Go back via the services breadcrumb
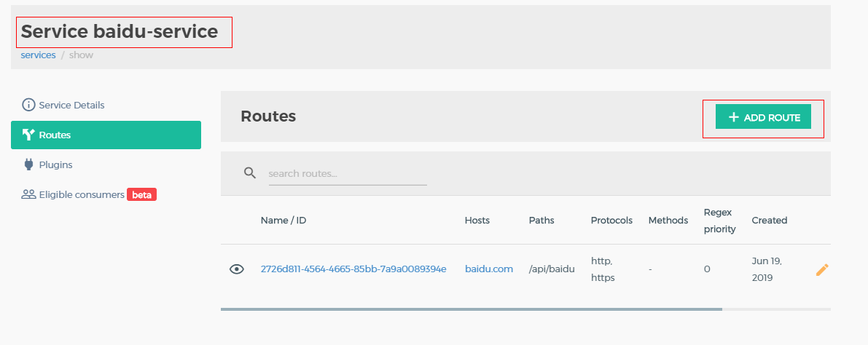 (38, 55)
